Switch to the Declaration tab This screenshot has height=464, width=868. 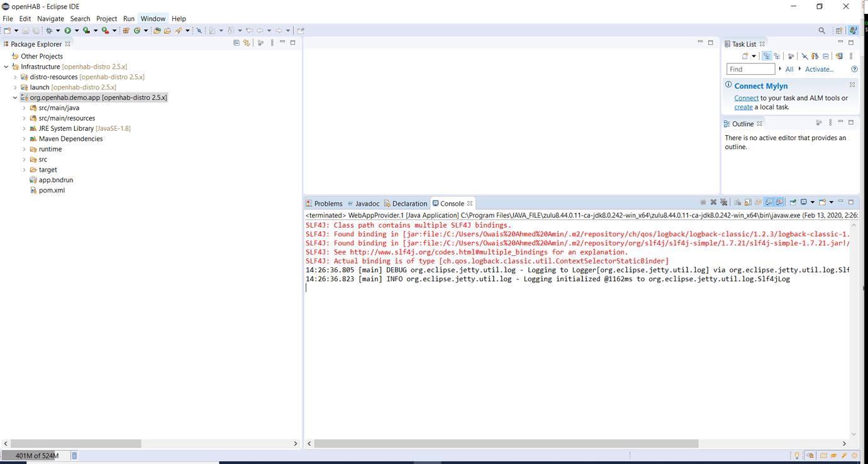[x=406, y=204]
